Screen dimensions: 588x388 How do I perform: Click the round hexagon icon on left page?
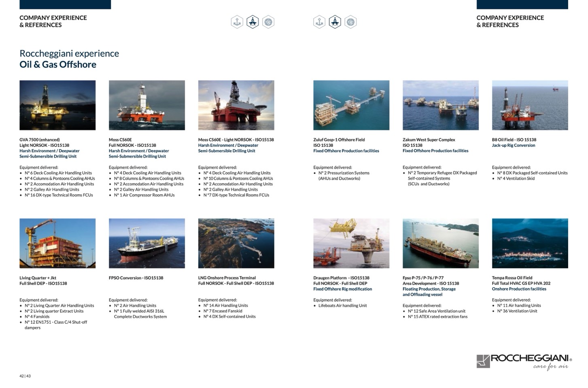click(268, 22)
